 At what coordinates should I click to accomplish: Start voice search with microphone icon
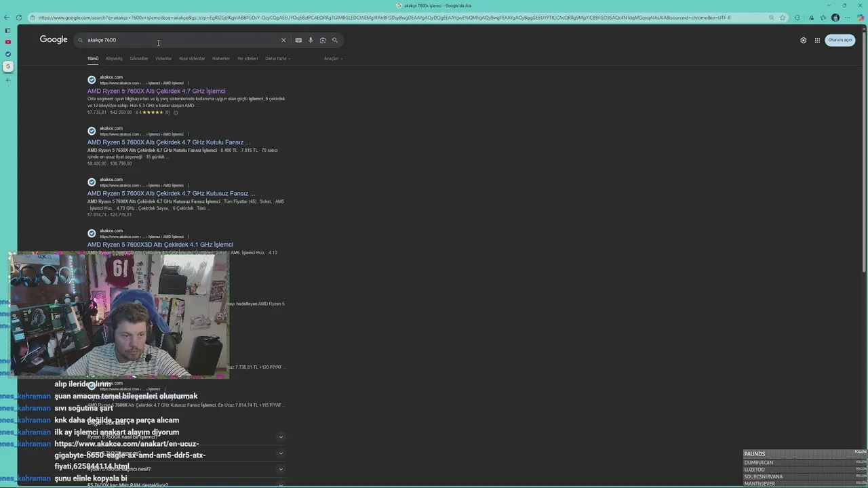coord(311,40)
